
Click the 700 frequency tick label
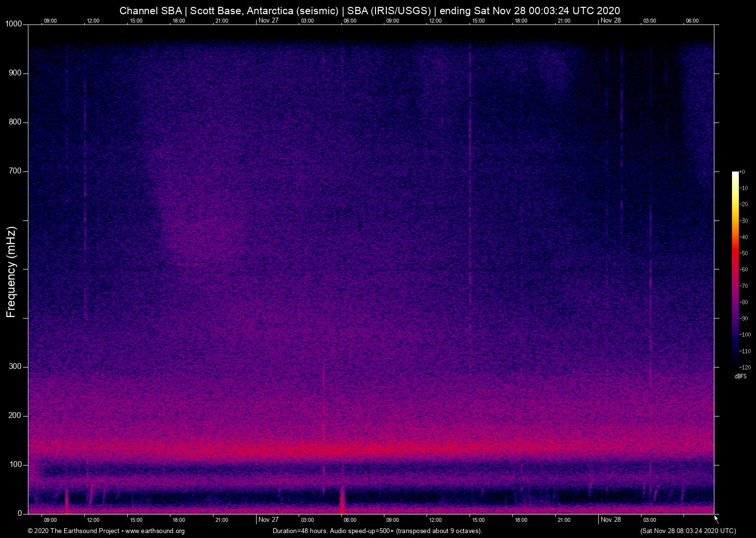[15, 171]
